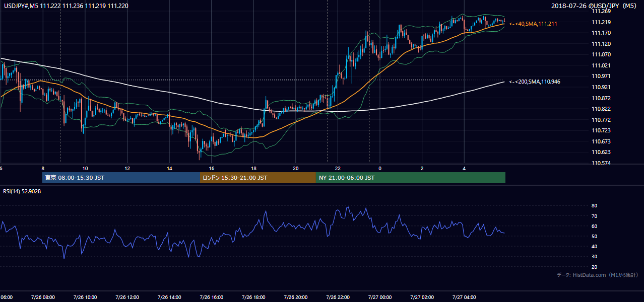Image resolution: width=644 pixels, height=302 pixels.
Task: Click hour label 8 under the price chart
Action: (x=43, y=168)
